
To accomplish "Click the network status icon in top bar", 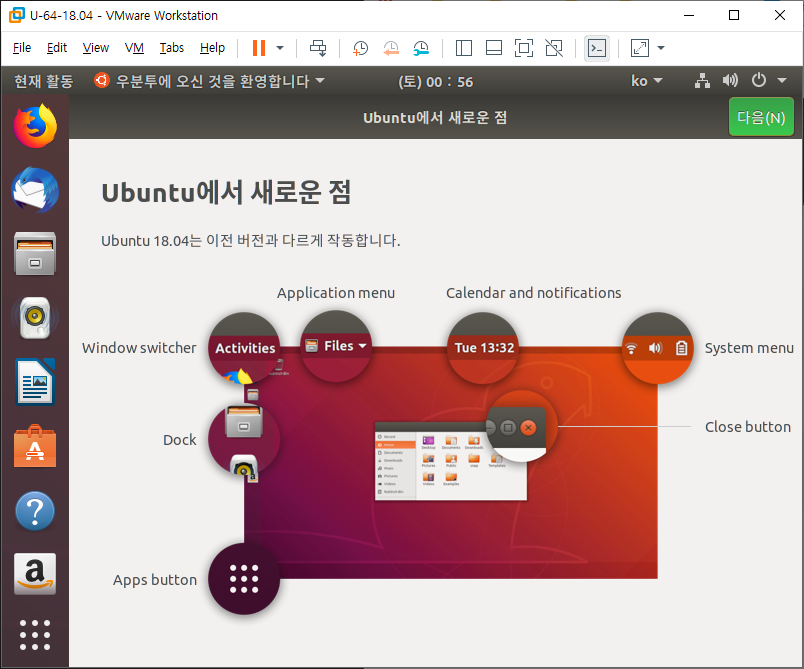I will point(702,80).
